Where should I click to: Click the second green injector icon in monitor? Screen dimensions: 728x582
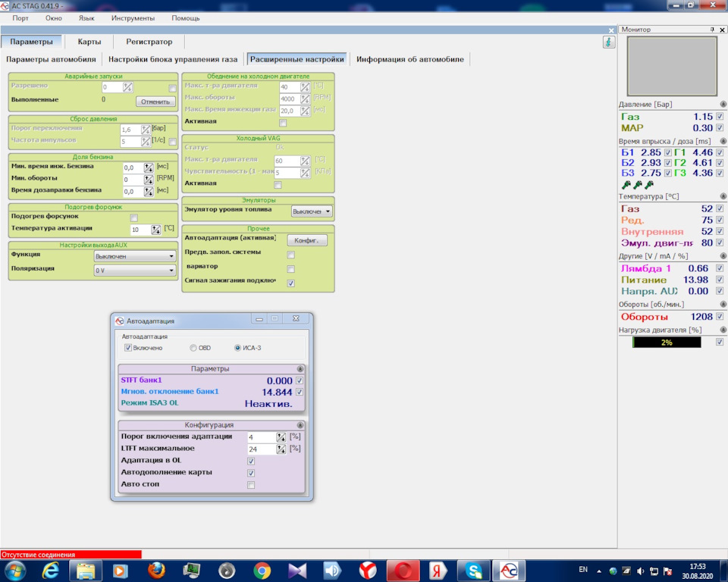coord(638,185)
